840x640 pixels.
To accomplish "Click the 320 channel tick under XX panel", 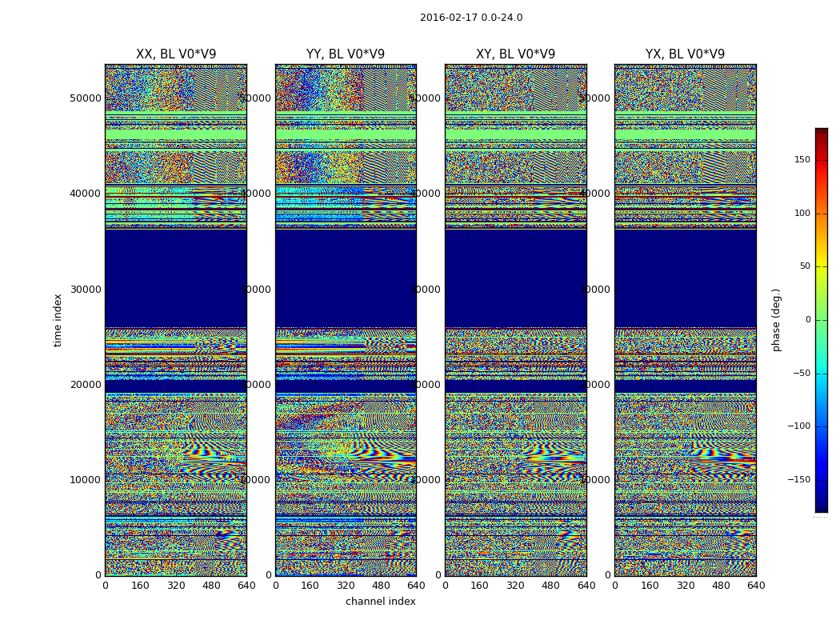I will click(176, 586).
